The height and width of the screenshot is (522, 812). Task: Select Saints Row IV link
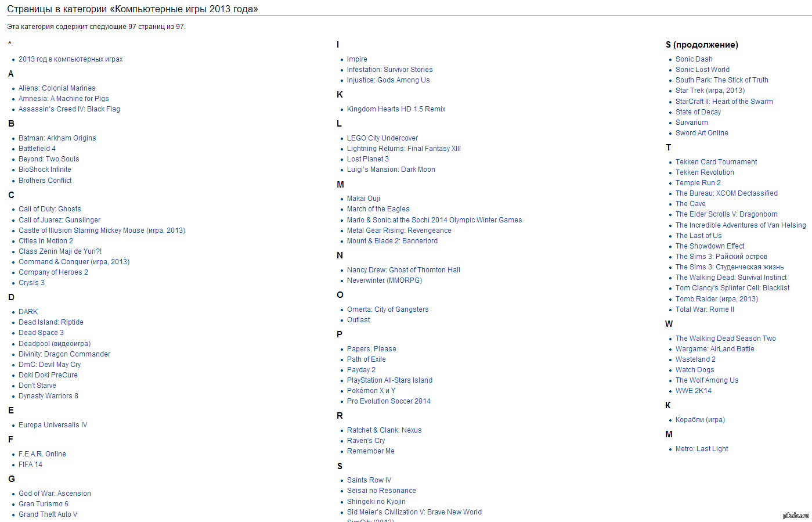point(369,480)
